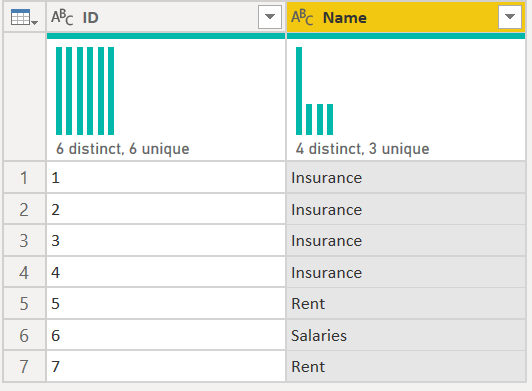Open the table menu icon in corner

[24, 17]
